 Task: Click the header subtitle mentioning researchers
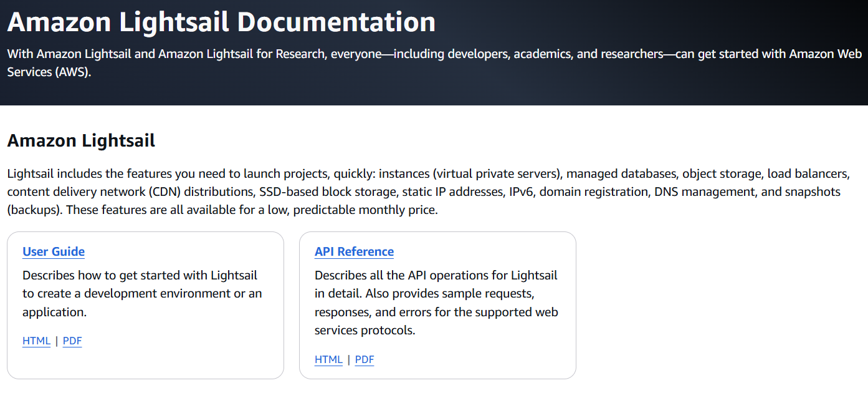434,62
